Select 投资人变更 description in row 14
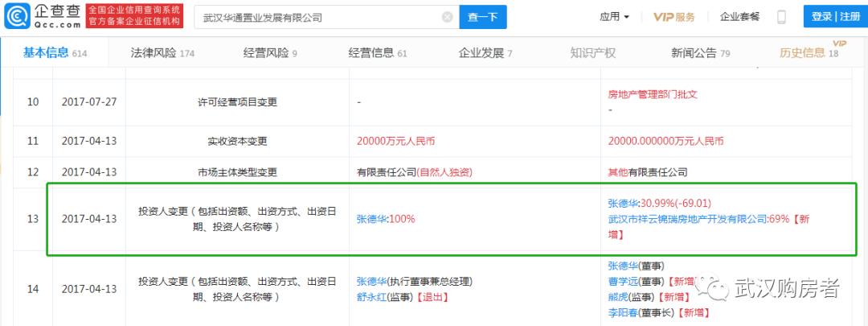 (x=237, y=289)
